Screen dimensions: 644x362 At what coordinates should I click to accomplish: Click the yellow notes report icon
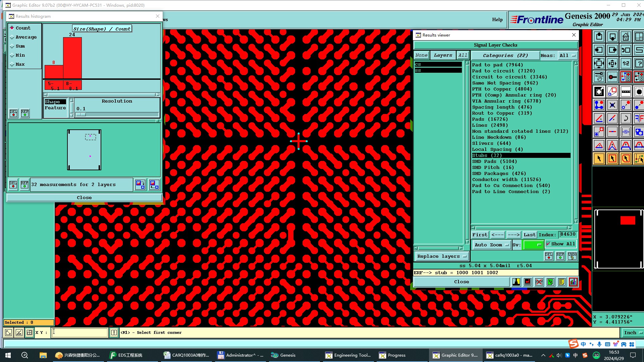point(562,282)
